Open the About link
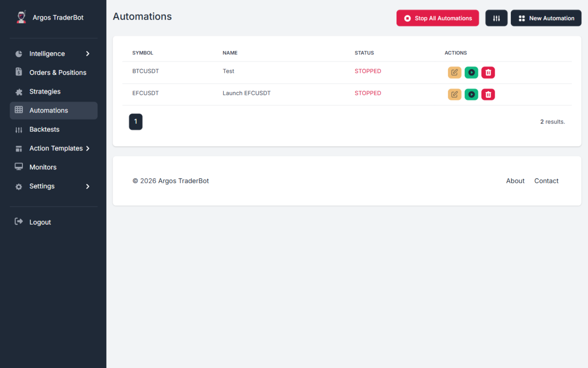The image size is (588, 368). click(515, 181)
